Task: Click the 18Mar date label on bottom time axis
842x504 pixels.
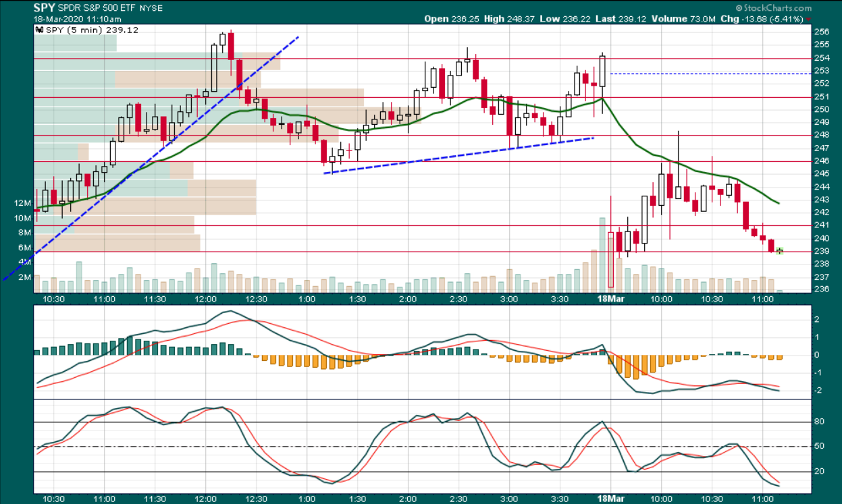Action: click(x=610, y=498)
